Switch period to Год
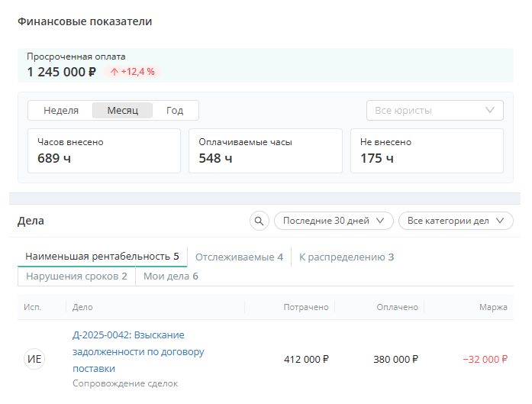This screenshot has width=532, height=404. pos(175,110)
